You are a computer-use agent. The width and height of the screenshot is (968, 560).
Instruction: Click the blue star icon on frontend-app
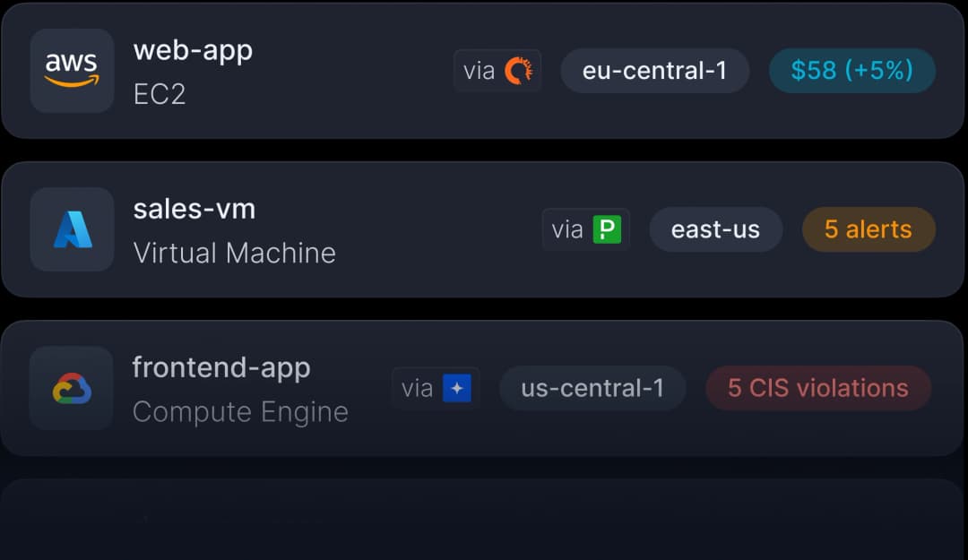click(457, 388)
